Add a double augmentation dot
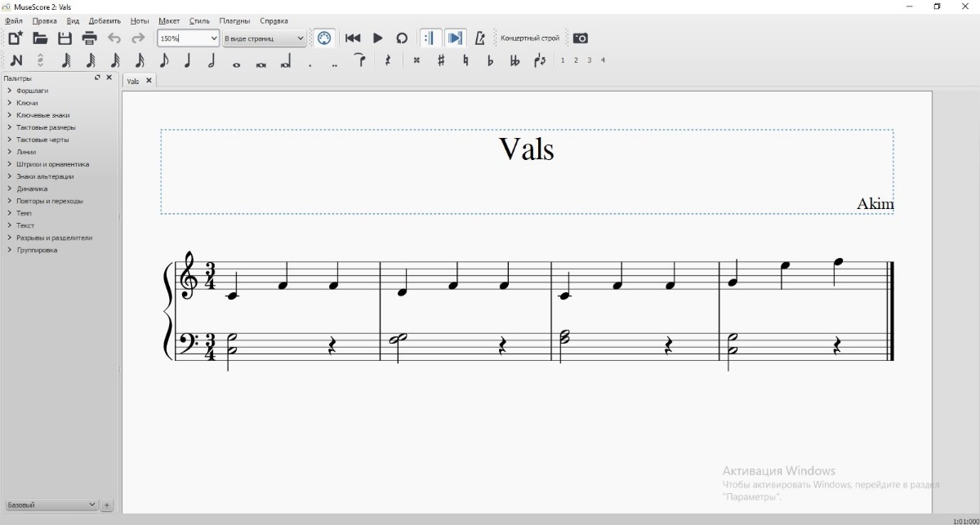This screenshot has height=525, width=980. coord(335,64)
